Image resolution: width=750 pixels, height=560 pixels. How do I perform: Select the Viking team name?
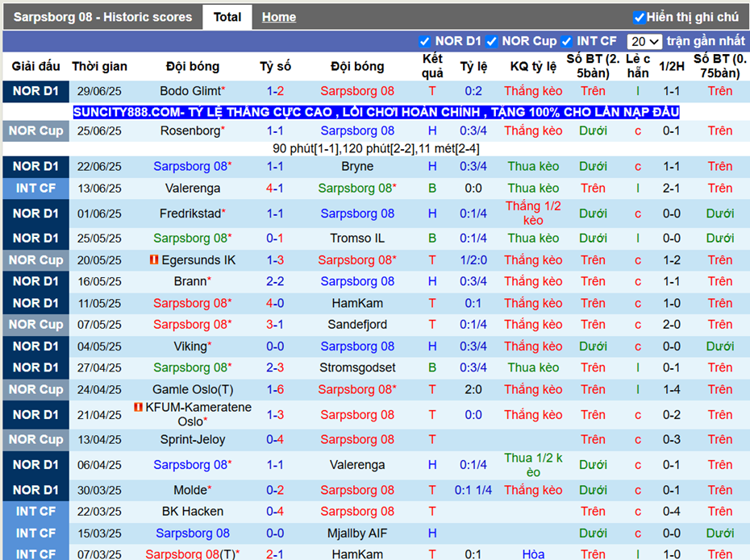[190, 346]
